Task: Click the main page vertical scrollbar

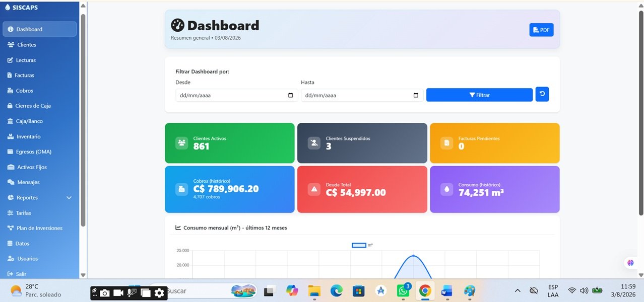Action: pos(641,113)
